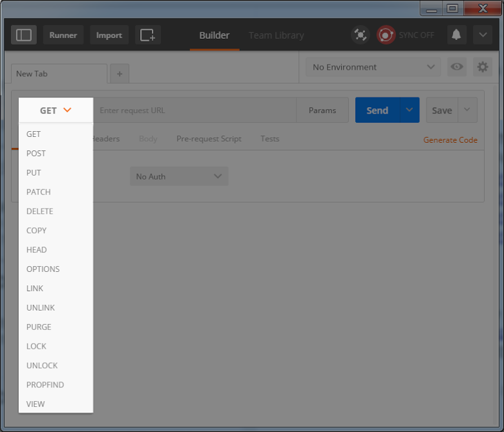
Task: Open the settings gear icon
Action: pos(483,67)
